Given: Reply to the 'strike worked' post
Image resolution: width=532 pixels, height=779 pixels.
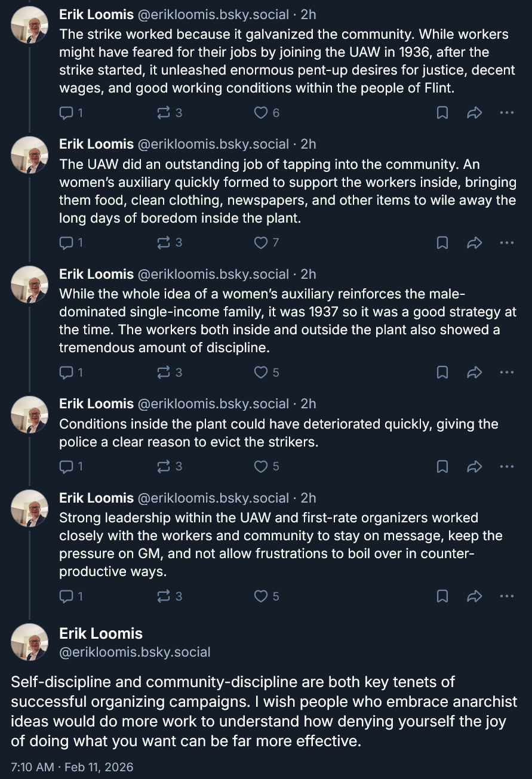Looking at the screenshot, I should click(71, 113).
